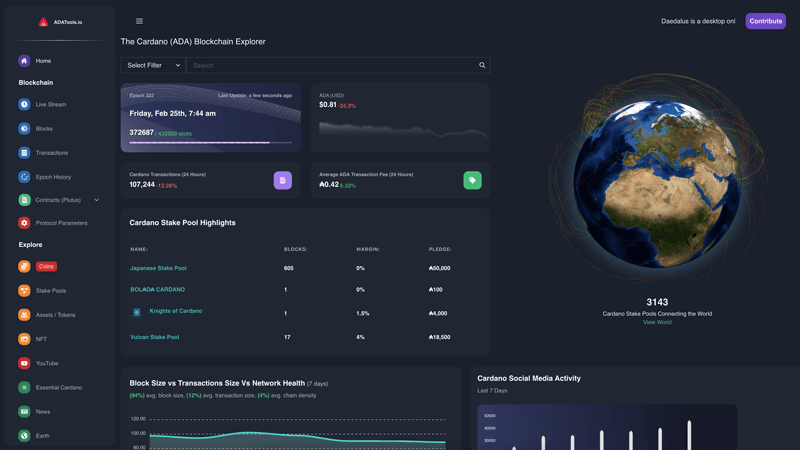Select Epoch History menu label
Screen dimensions: 800x450
pos(53,177)
